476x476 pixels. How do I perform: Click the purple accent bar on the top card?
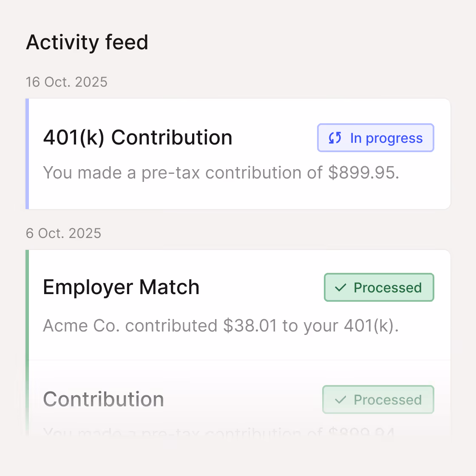pyautogui.click(x=27, y=154)
